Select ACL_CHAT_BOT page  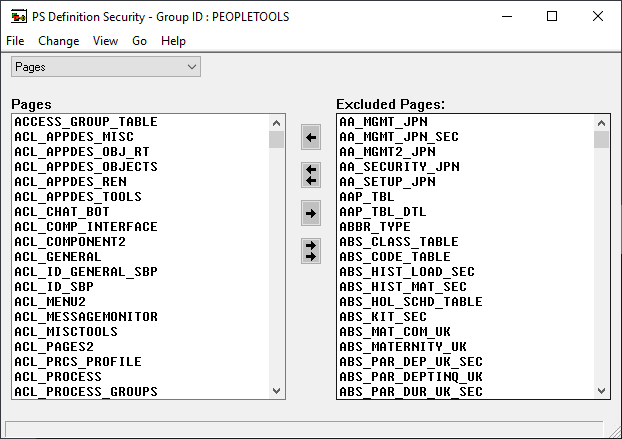click(141, 212)
